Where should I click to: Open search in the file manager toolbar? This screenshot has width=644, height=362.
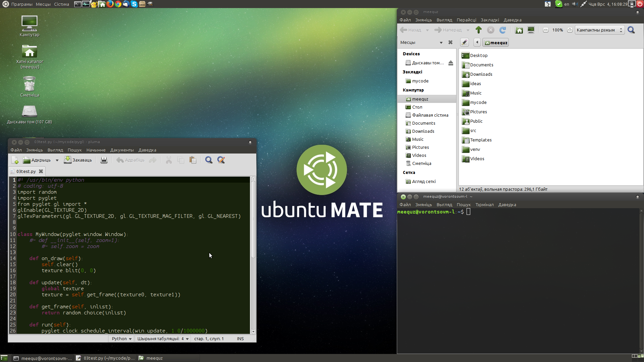(x=631, y=30)
